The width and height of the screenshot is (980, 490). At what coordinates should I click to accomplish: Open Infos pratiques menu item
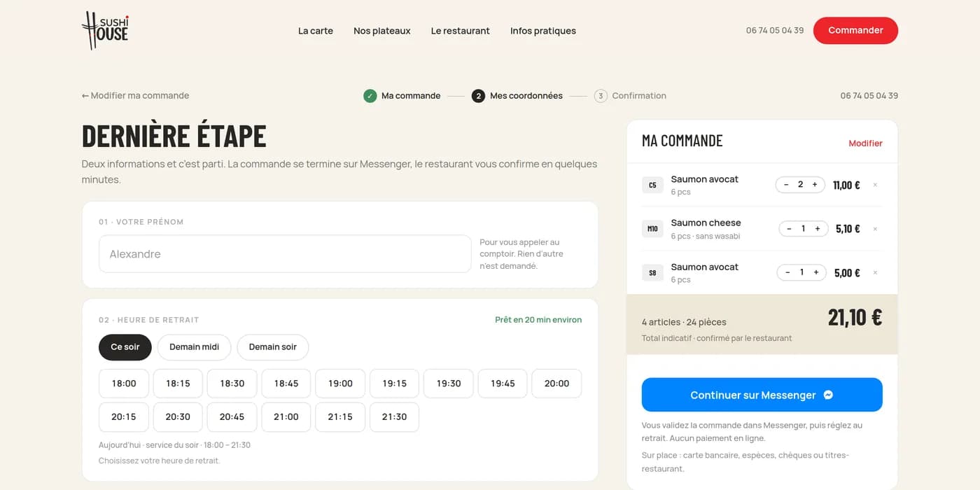tap(543, 31)
